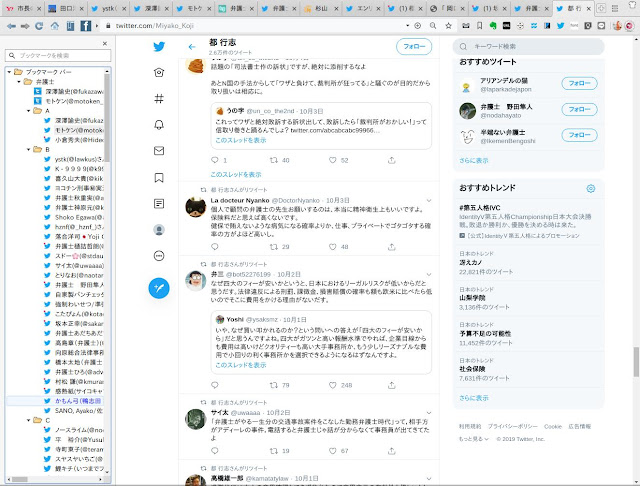
Task: Open the more menu on La docteur Nyanko's tweet
Action: (429, 200)
